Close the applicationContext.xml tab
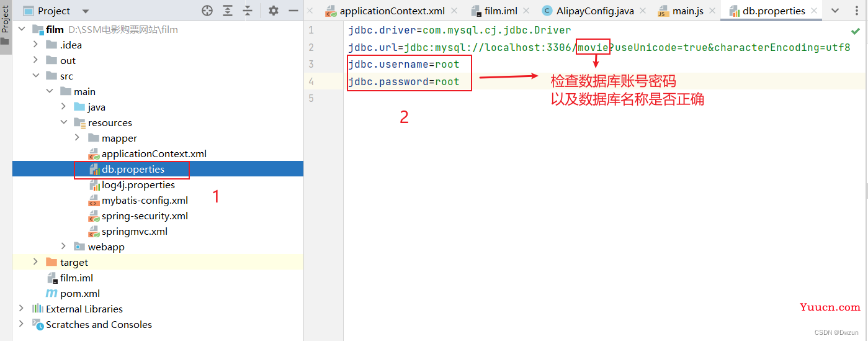The image size is (868, 341). [x=454, y=11]
